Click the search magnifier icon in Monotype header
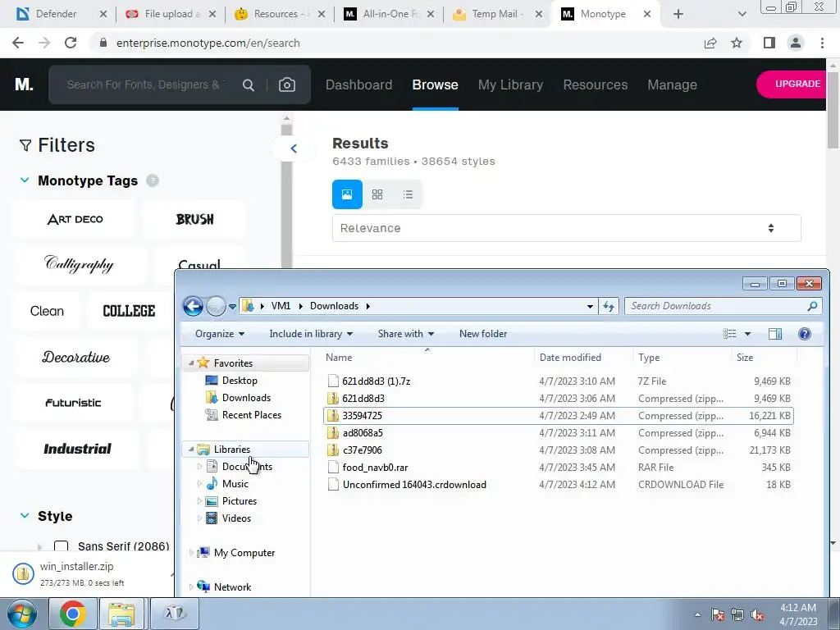Image resolution: width=840 pixels, height=630 pixels. click(249, 84)
